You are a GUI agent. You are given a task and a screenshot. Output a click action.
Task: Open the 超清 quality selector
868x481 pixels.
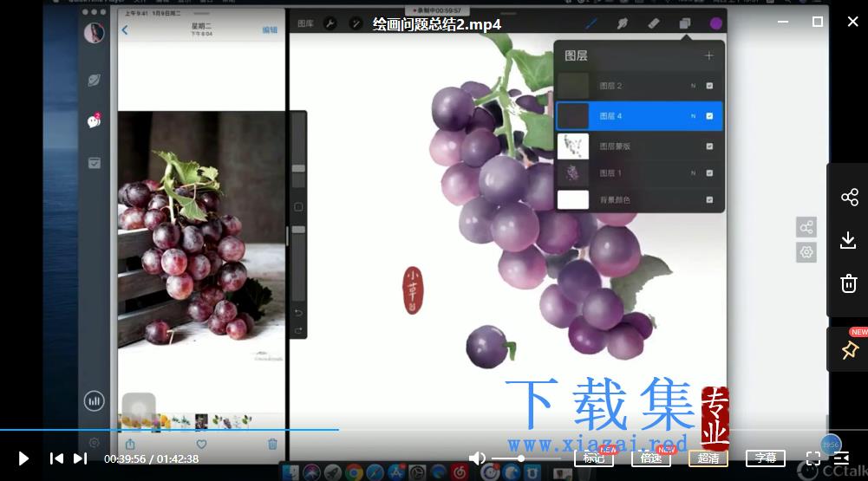click(708, 458)
